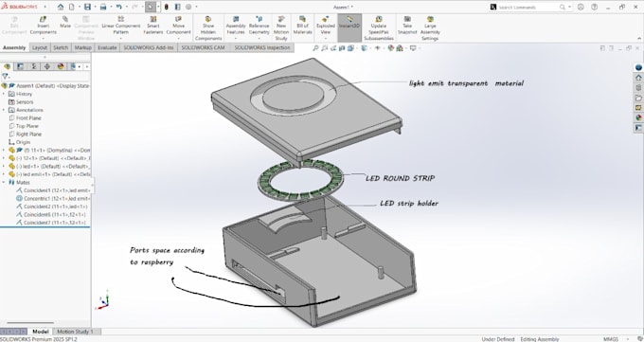Switch to the Layout tab
This screenshot has height=342, width=644.
point(40,47)
